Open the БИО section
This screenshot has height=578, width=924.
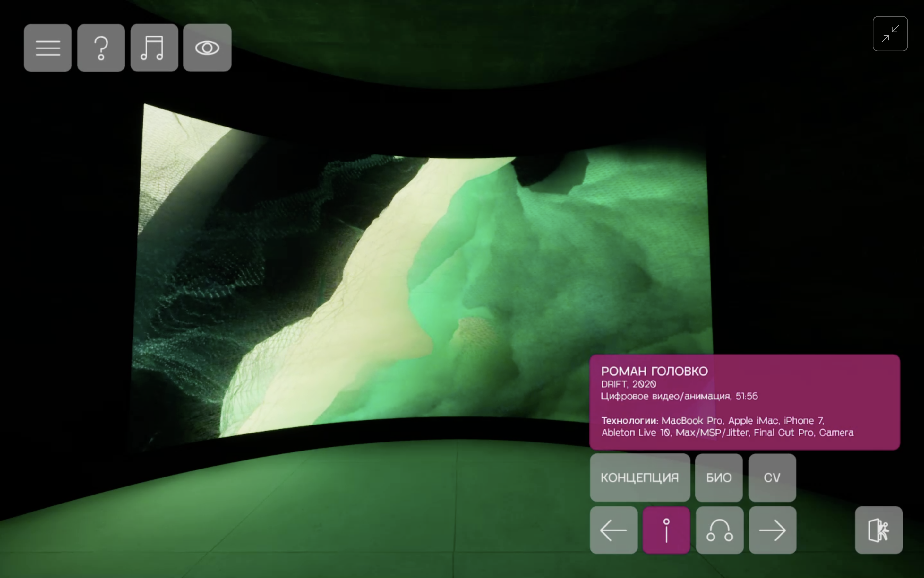[x=719, y=477]
